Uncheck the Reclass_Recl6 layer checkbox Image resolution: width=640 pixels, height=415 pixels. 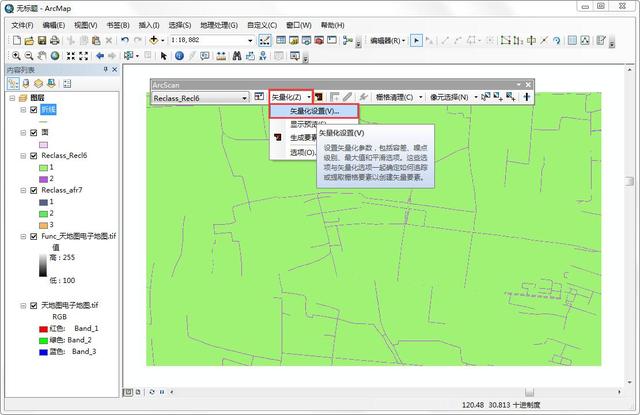[x=34, y=155]
